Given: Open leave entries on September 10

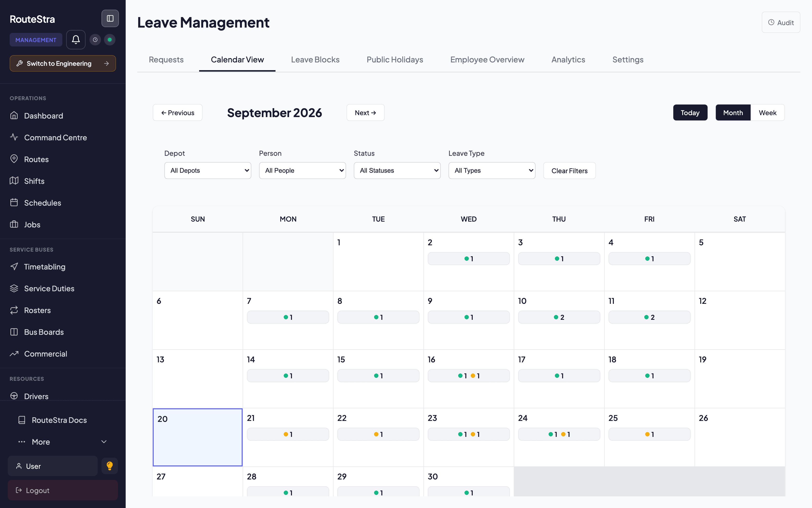Looking at the screenshot, I should (559, 317).
